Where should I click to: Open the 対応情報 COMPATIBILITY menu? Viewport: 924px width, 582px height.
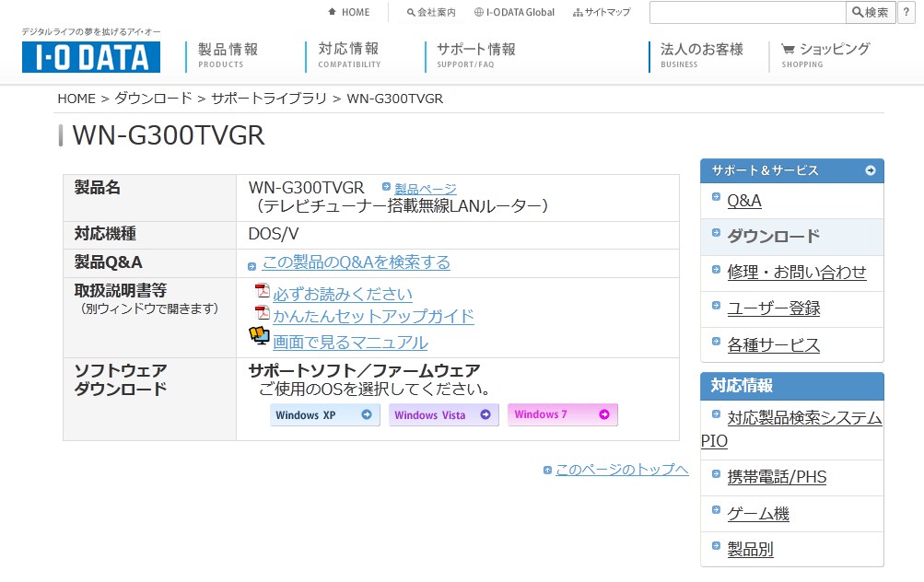(349, 55)
